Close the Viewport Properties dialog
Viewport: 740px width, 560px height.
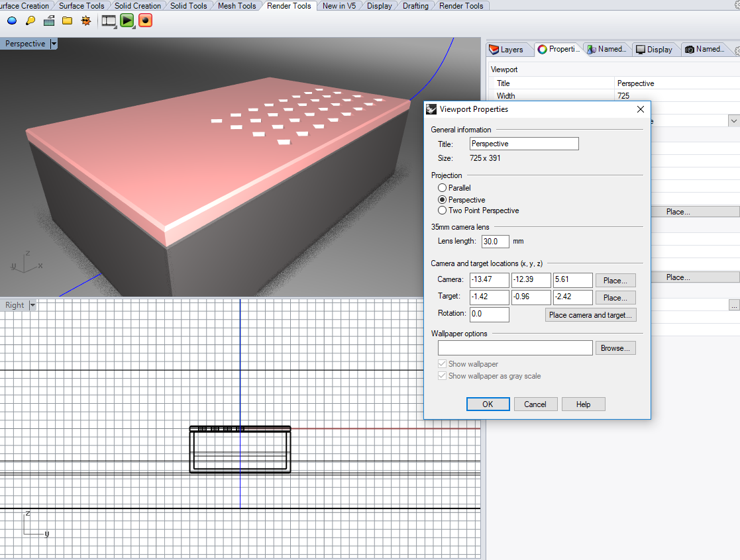641,109
